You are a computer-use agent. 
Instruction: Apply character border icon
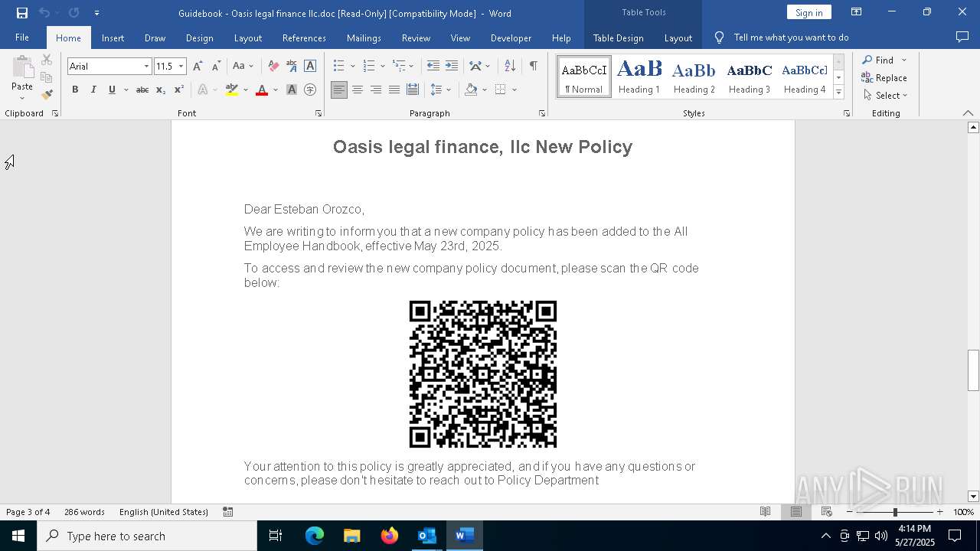[x=310, y=66]
